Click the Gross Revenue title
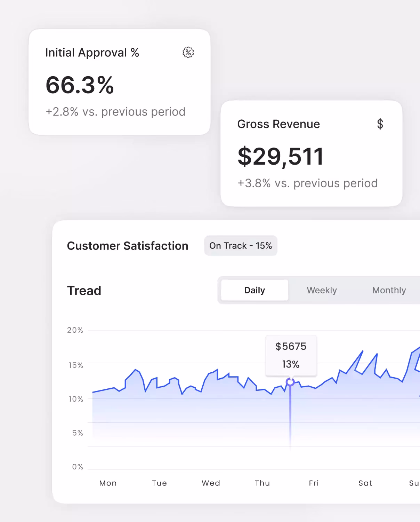This screenshot has width=420, height=522. (278, 124)
